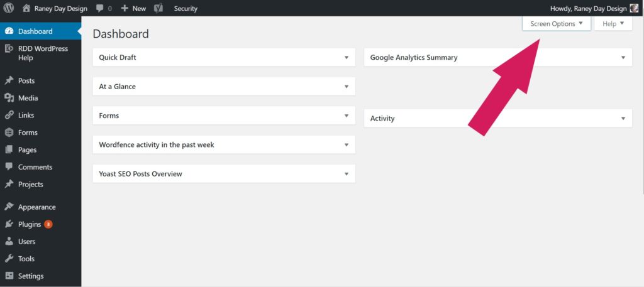Click the Forms icon in sidebar

(9, 132)
